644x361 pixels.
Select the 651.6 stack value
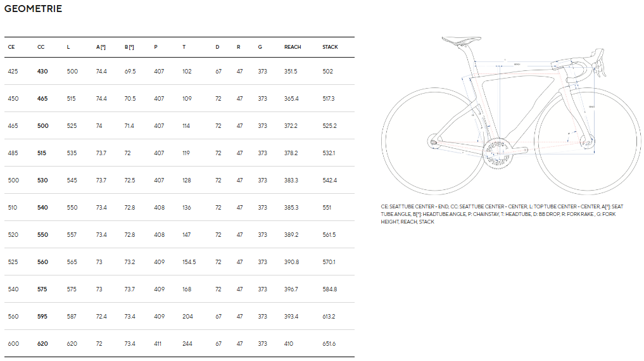[x=329, y=344]
